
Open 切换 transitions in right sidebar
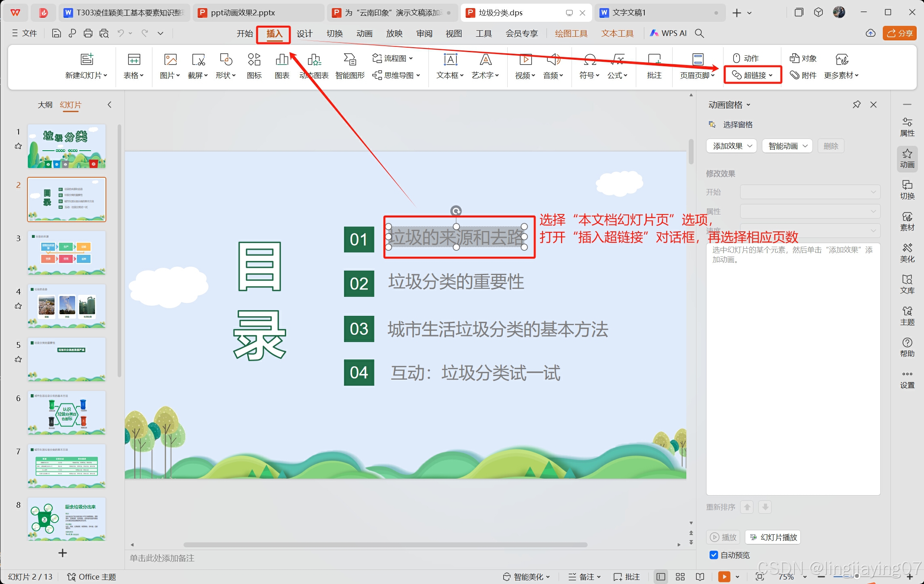click(x=907, y=189)
